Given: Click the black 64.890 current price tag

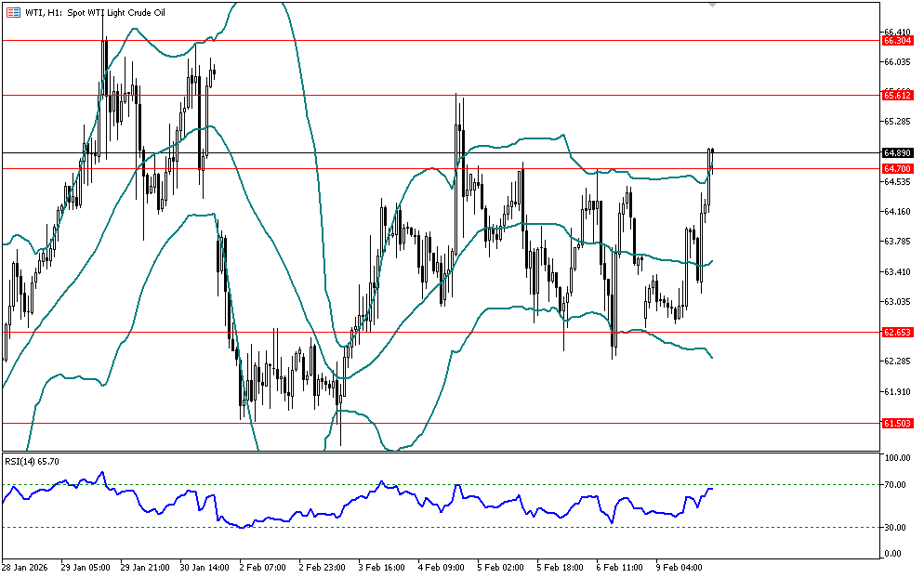Looking at the screenshot, I should [x=896, y=152].
